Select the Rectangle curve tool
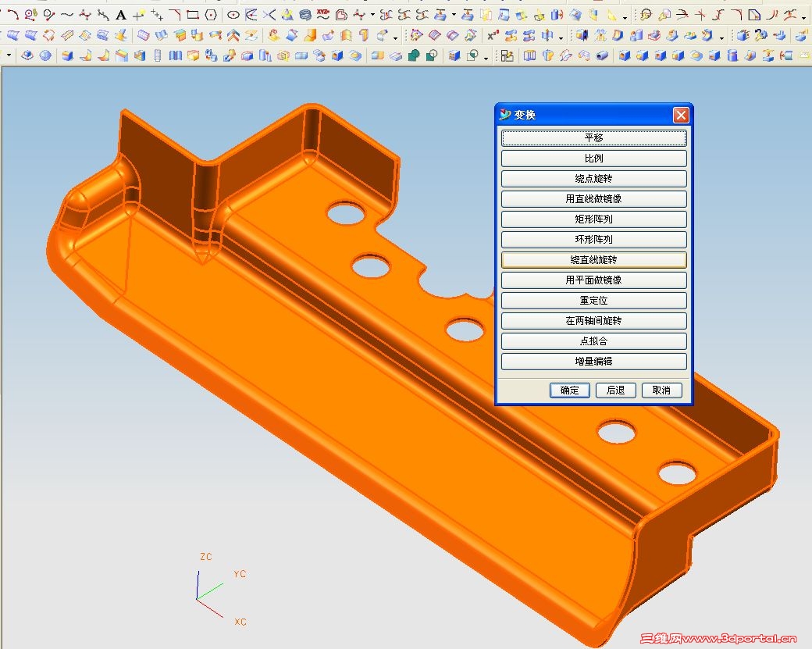Viewport: 812px width, 649px height. click(193, 15)
